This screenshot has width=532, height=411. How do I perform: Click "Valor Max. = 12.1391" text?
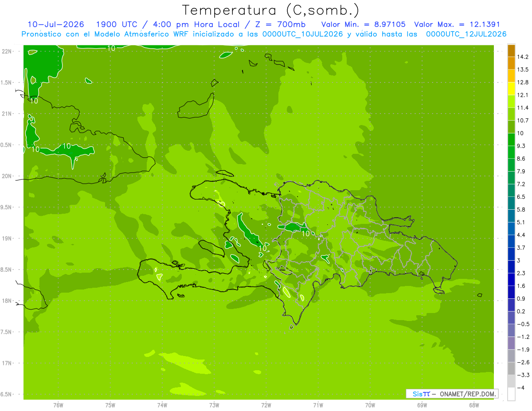pos(457,24)
